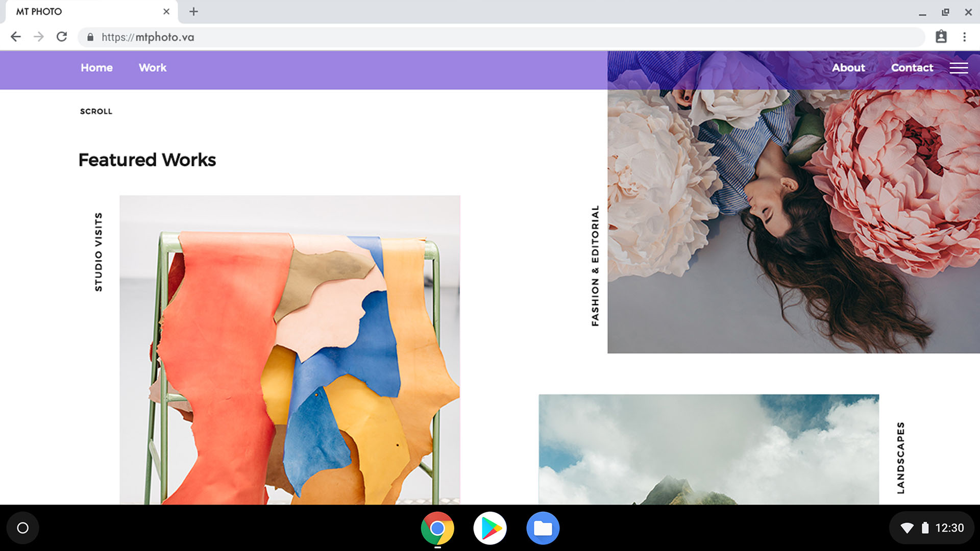Launch Chrome from the shelf
Screen dimensions: 980x551
pyautogui.click(x=437, y=528)
